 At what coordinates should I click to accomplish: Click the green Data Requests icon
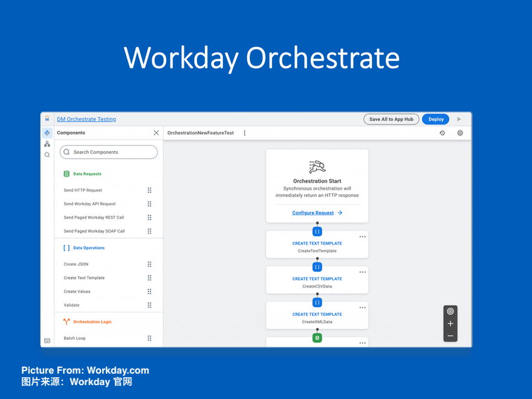coord(66,174)
